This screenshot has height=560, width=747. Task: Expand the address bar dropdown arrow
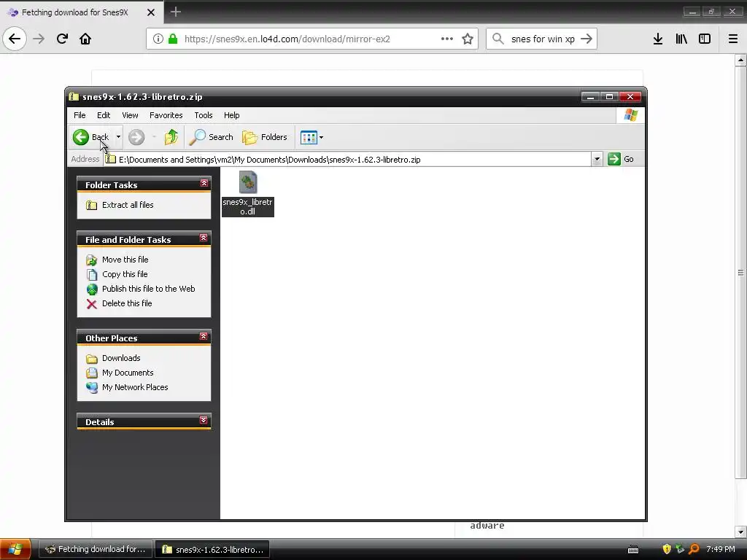[x=597, y=160]
